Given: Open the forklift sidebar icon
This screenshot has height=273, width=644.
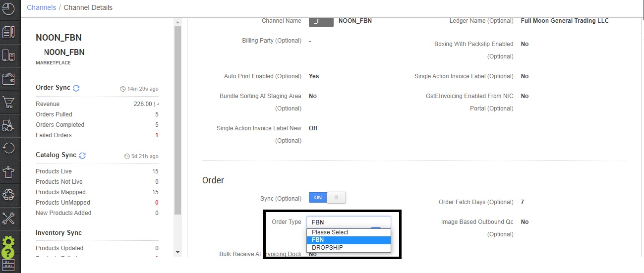Looking at the screenshot, I should [x=8, y=125].
